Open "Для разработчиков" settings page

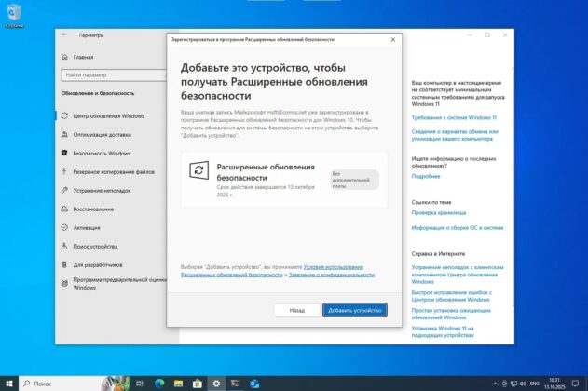click(102, 264)
